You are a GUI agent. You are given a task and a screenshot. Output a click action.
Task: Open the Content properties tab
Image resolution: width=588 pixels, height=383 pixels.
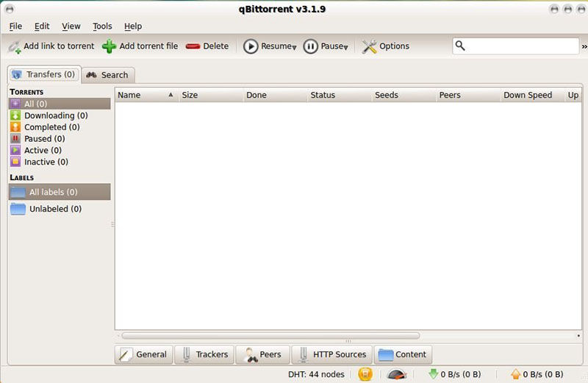pos(403,354)
